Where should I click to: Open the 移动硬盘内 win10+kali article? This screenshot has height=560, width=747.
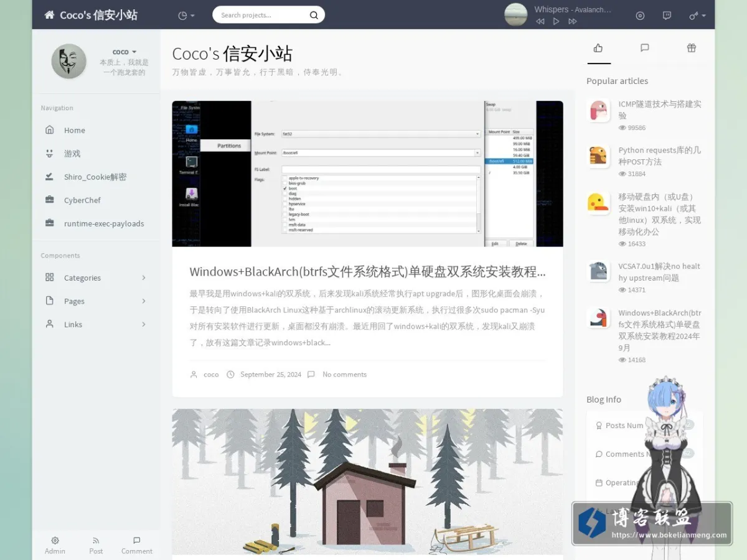(660, 214)
